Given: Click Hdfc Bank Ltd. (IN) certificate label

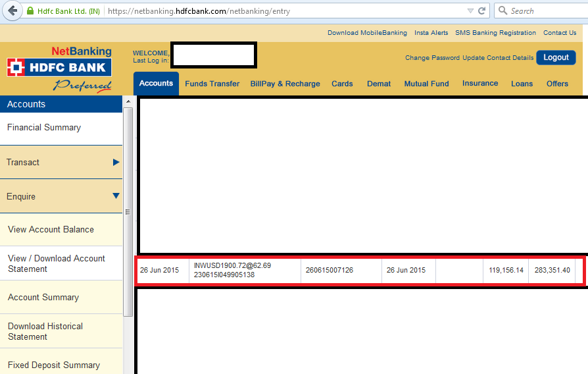Looking at the screenshot, I should click(x=68, y=11).
